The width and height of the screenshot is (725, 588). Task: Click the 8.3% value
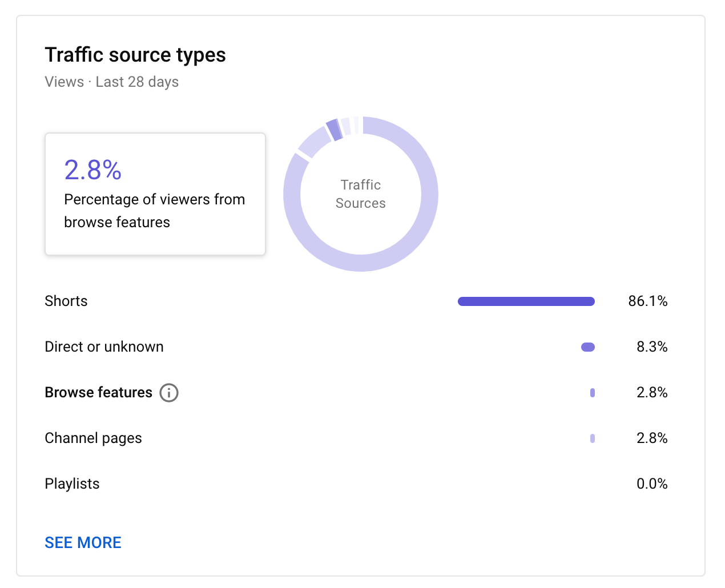pos(652,347)
